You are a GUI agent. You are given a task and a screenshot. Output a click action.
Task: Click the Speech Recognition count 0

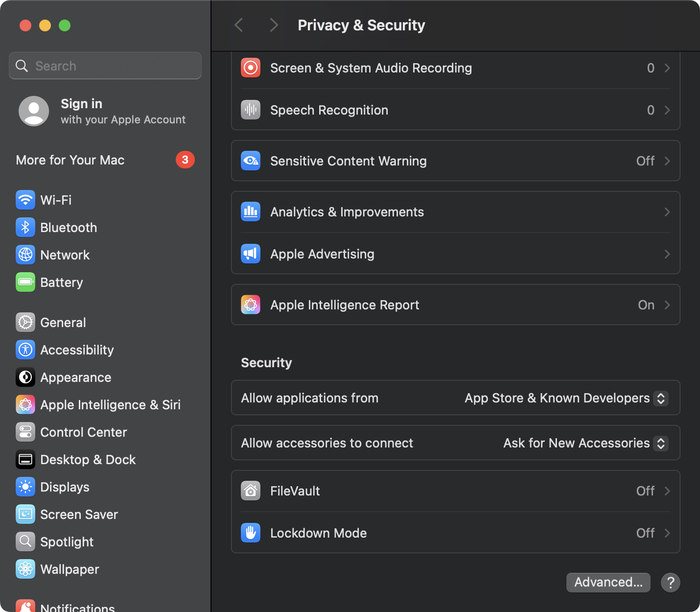tap(651, 110)
